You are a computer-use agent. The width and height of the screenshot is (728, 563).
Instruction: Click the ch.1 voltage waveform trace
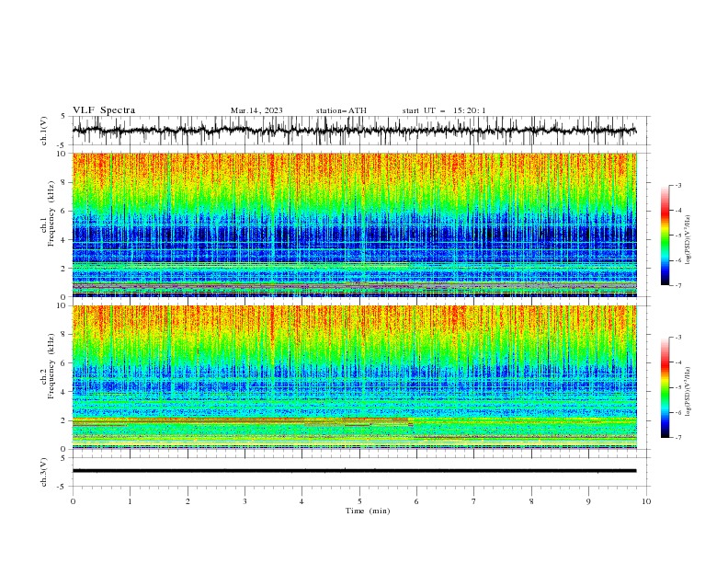tap(354, 131)
